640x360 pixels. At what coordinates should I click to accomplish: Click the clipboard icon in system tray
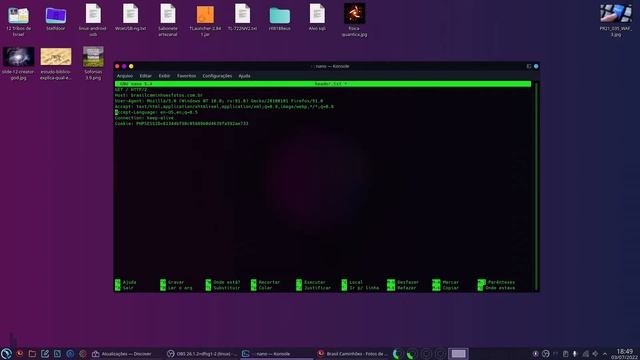(565, 354)
